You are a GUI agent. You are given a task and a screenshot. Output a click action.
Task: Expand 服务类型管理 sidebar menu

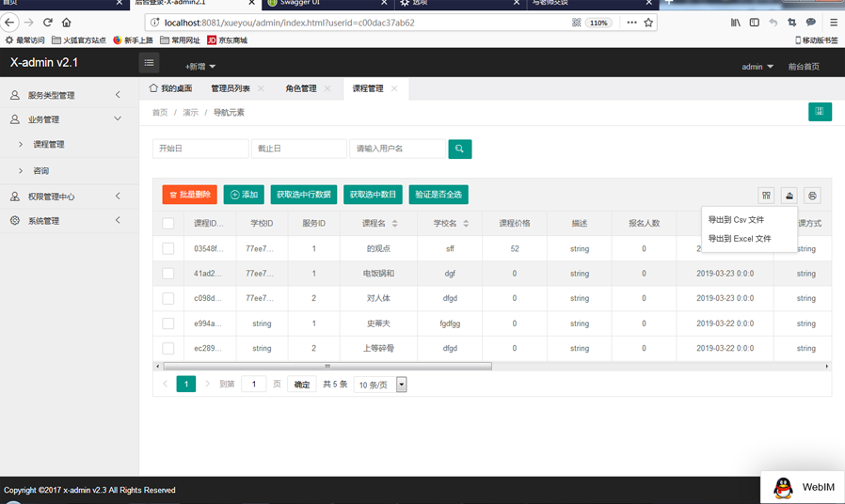pos(70,95)
